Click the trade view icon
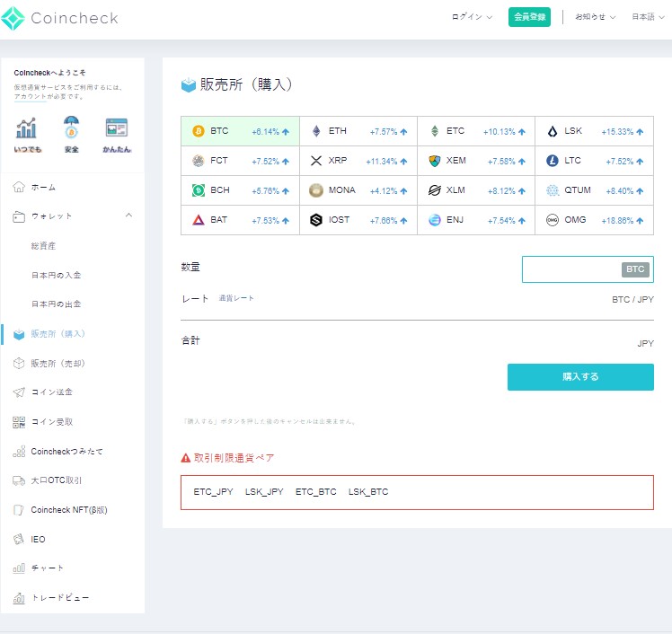This screenshot has height=634, width=672. tap(19, 597)
